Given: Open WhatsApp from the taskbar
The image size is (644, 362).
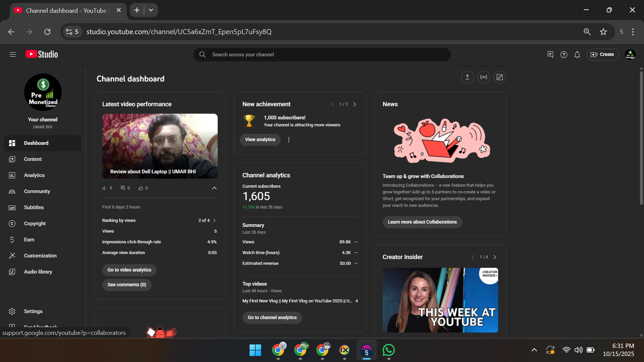Looking at the screenshot, I should click(388, 350).
